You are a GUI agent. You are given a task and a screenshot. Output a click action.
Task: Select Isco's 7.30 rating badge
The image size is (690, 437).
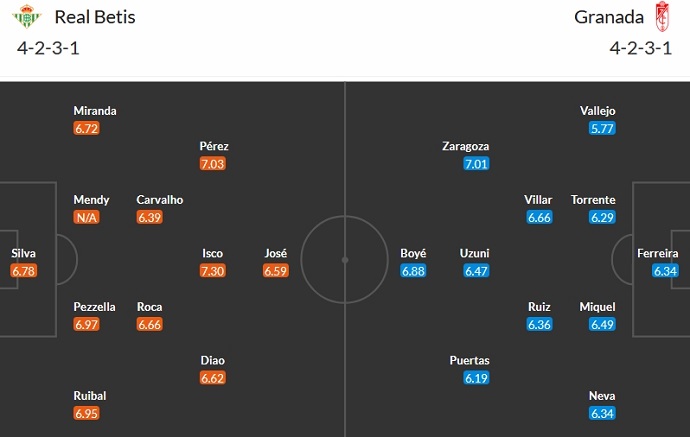pos(213,270)
